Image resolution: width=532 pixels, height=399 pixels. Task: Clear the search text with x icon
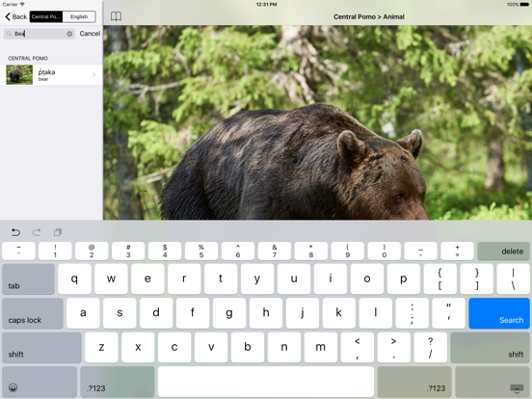point(69,34)
